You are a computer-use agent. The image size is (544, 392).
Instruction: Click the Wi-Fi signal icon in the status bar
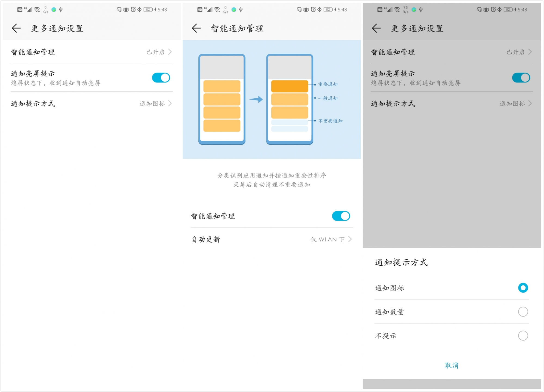pos(37,10)
